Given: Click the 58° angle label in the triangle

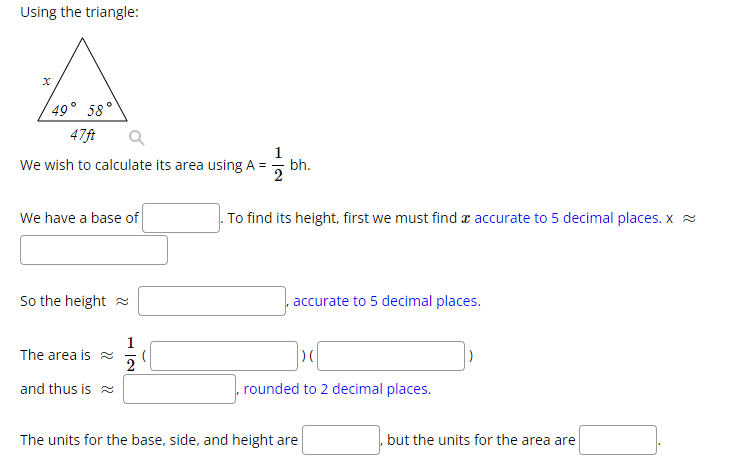Looking at the screenshot, I should [x=100, y=110].
